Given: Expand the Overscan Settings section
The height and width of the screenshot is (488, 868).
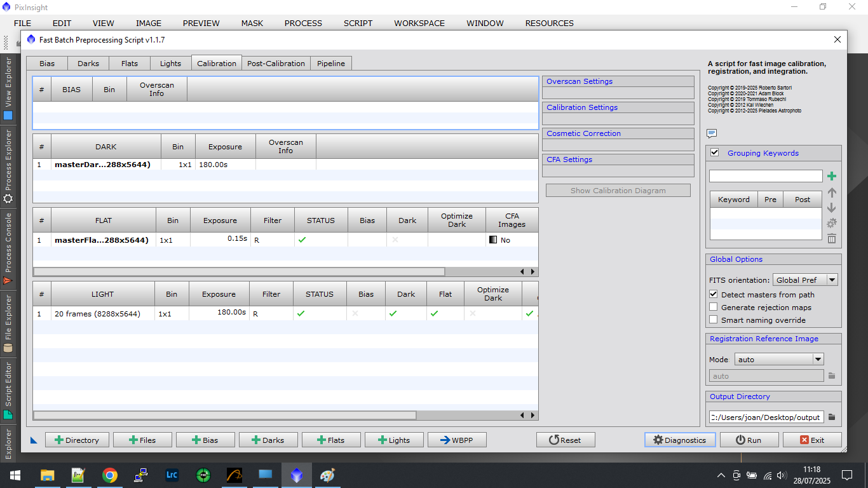Looking at the screenshot, I should [x=618, y=81].
